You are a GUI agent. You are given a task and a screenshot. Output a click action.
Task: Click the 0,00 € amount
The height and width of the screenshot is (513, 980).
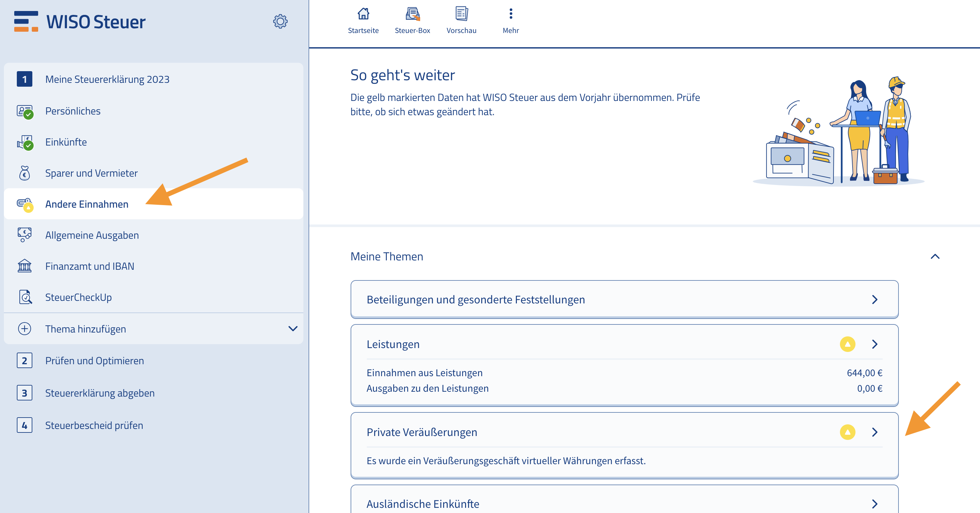click(869, 388)
